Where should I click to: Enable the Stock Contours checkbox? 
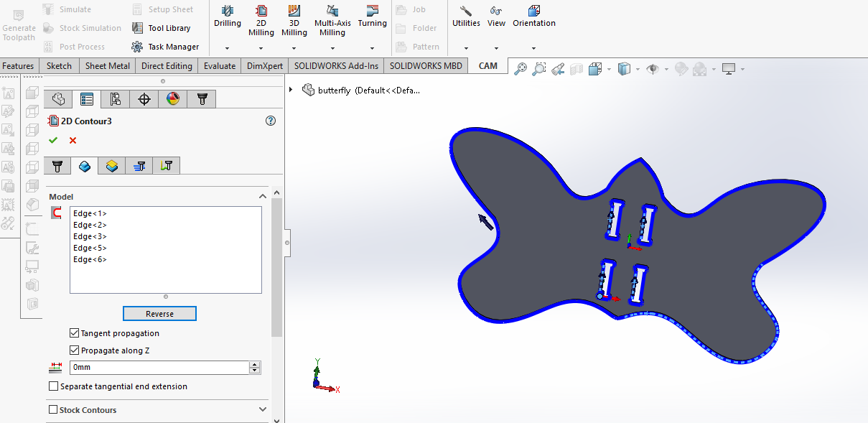(53, 410)
